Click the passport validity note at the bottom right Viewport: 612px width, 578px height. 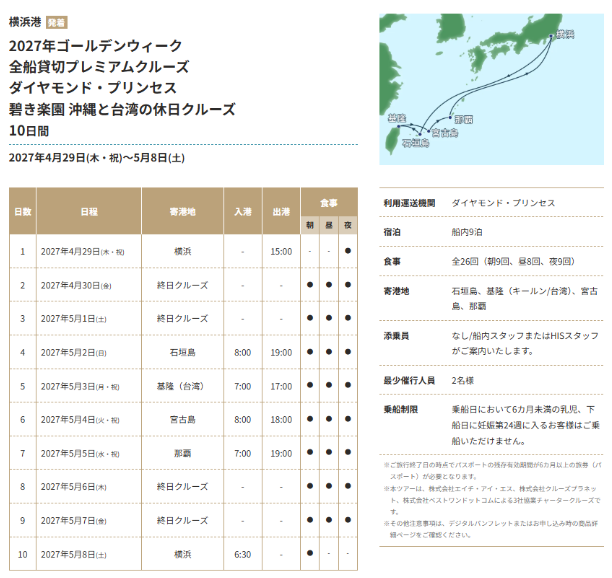coord(493,471)
